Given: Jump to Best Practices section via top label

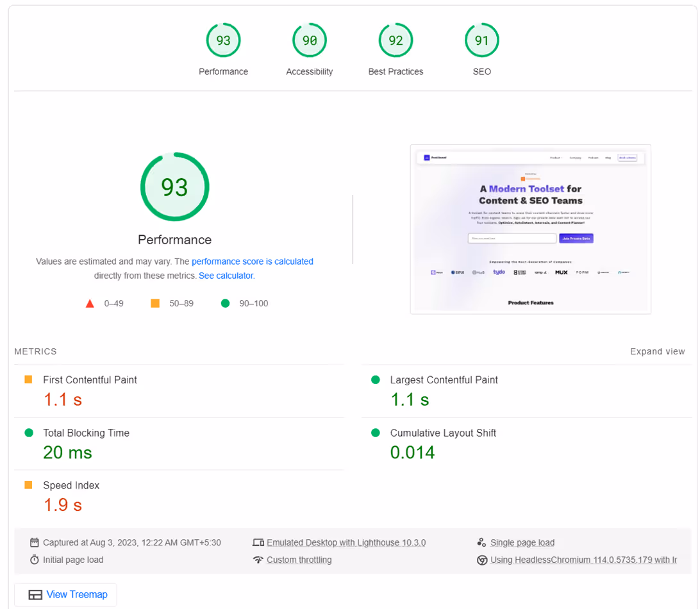Looking at the screenshot, I should tap(396, 71).
